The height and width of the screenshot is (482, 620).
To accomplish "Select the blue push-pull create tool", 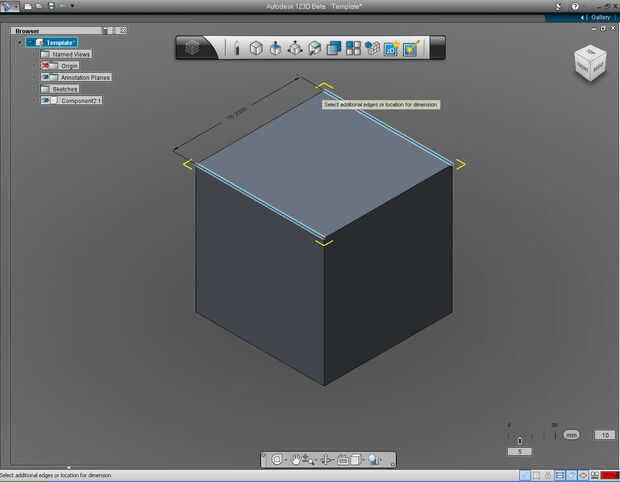I will 275,48.
